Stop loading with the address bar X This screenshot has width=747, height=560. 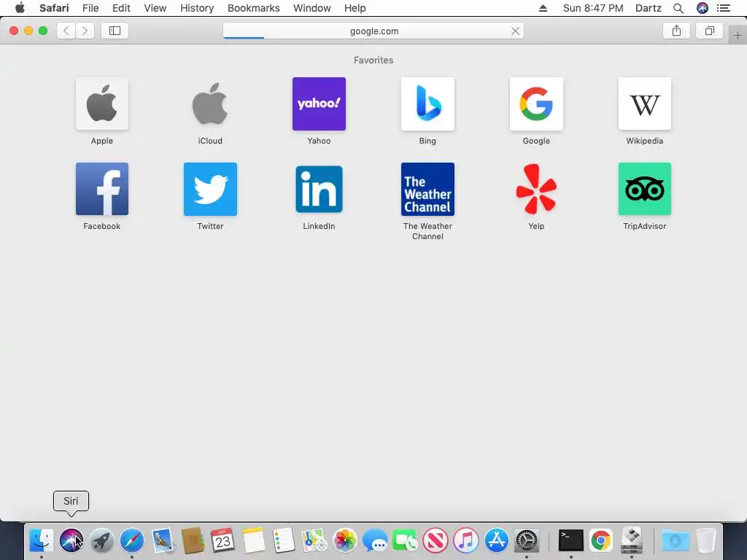coord(515,31)
